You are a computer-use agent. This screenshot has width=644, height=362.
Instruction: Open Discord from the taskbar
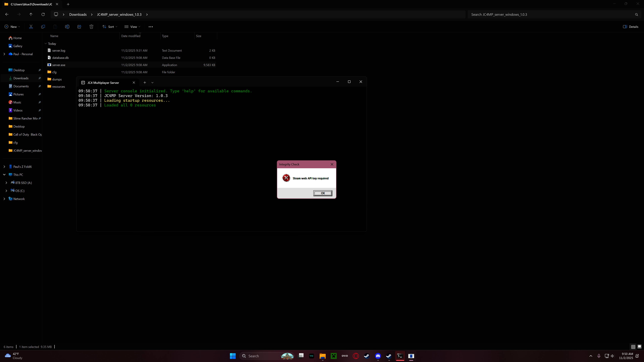coord(378,356)
